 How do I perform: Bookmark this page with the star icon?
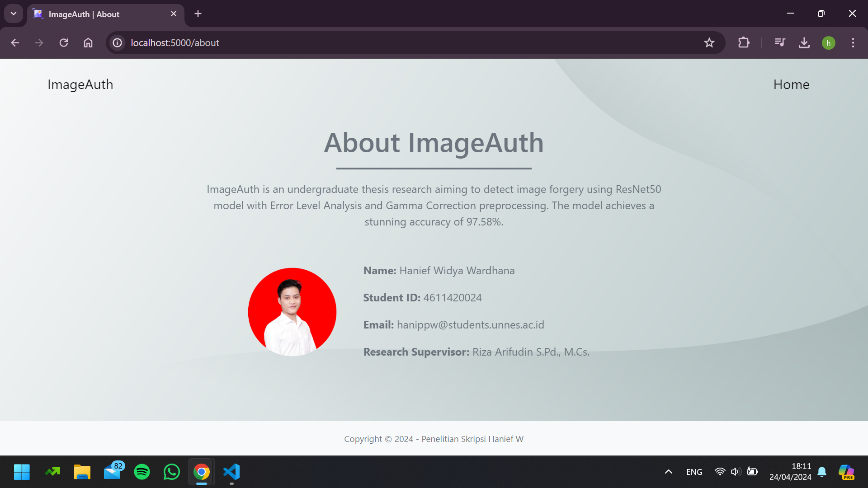(x=709, y=42)
